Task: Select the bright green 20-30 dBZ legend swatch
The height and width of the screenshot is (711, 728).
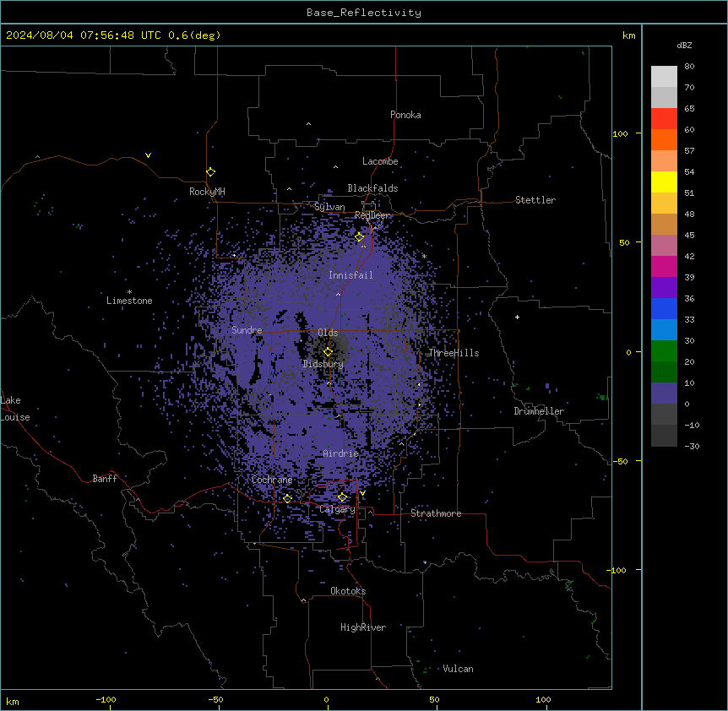Action: click(664, 351)
